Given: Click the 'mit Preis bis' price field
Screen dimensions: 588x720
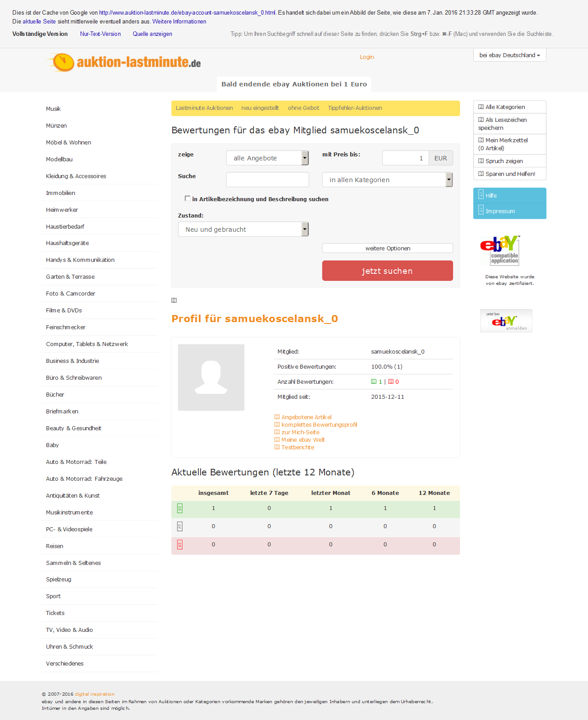Looking at the screenshot, I should click(x=406, y=158).
